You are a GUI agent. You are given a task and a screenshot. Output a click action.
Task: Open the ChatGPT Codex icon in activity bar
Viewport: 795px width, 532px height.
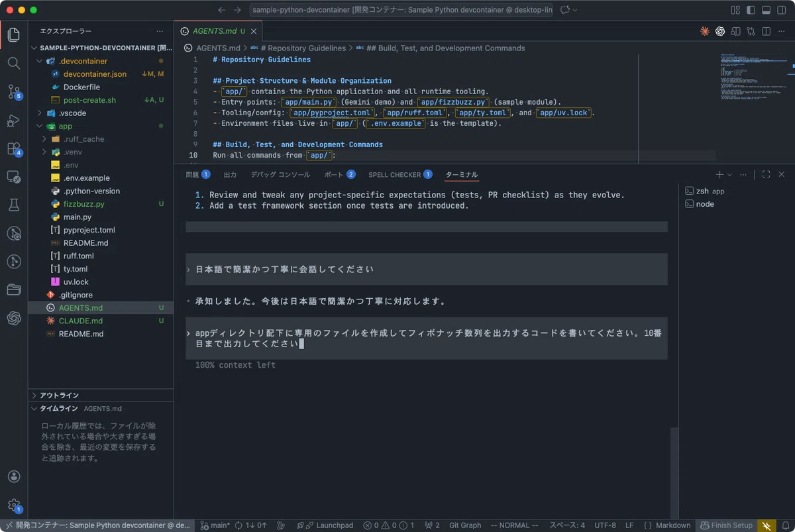pyautogui.click(x=14, y=318)
